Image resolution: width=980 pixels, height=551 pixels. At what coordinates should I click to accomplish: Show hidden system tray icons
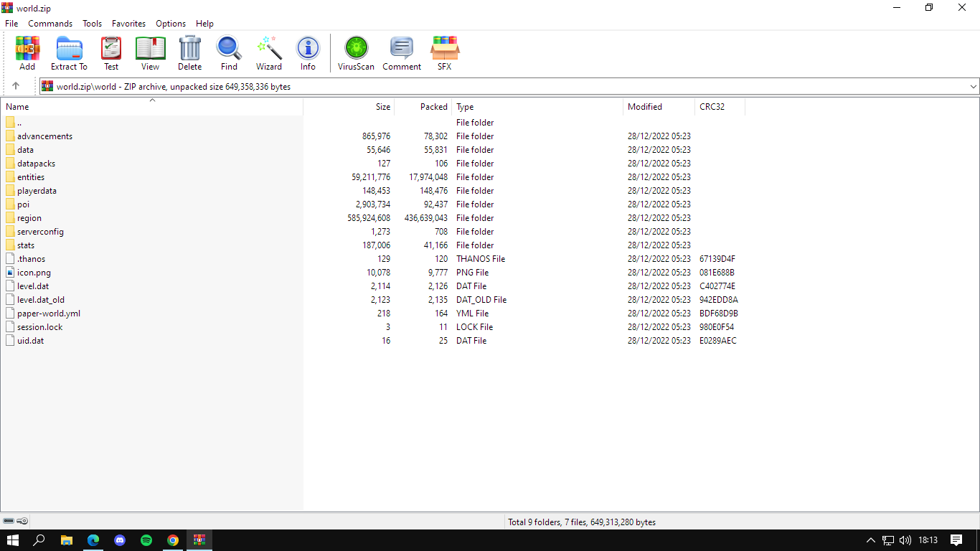871,540
